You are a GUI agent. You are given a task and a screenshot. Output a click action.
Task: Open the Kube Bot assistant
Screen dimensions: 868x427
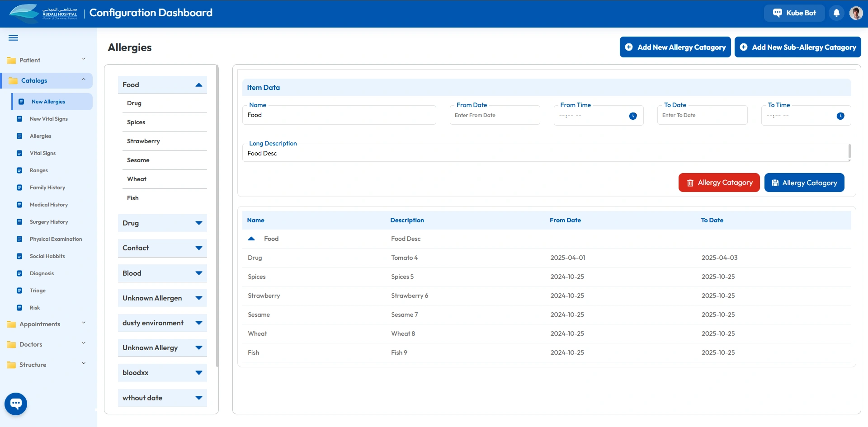794,13
